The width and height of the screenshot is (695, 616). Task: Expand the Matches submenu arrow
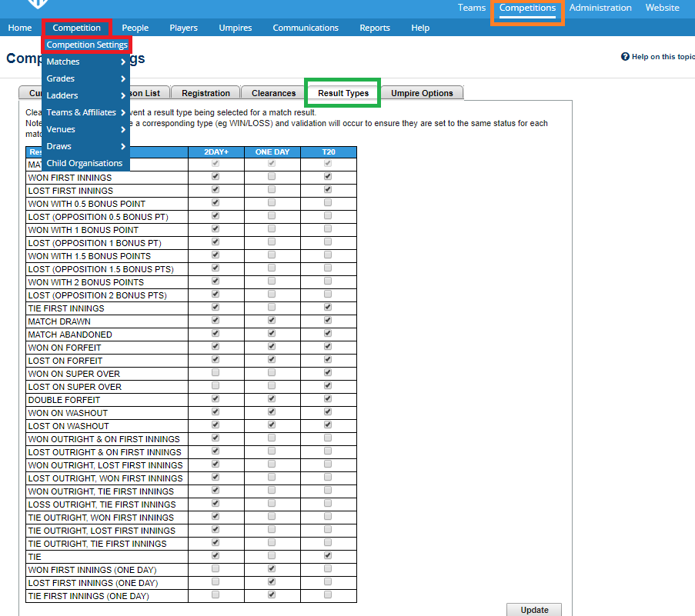tap(123, 62)
